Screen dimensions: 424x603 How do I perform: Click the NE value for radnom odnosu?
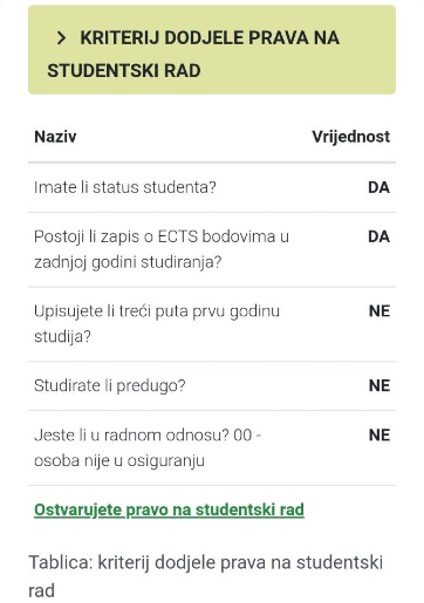coord(379,435)
